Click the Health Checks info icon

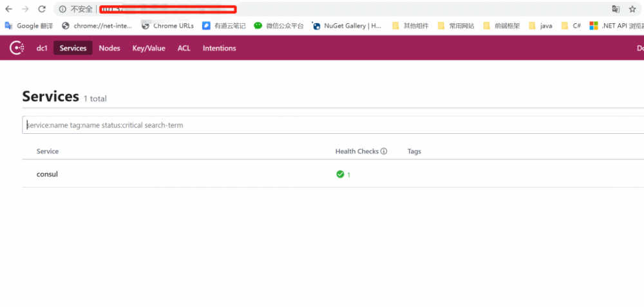pyautogui.click(x=384, y=151)
